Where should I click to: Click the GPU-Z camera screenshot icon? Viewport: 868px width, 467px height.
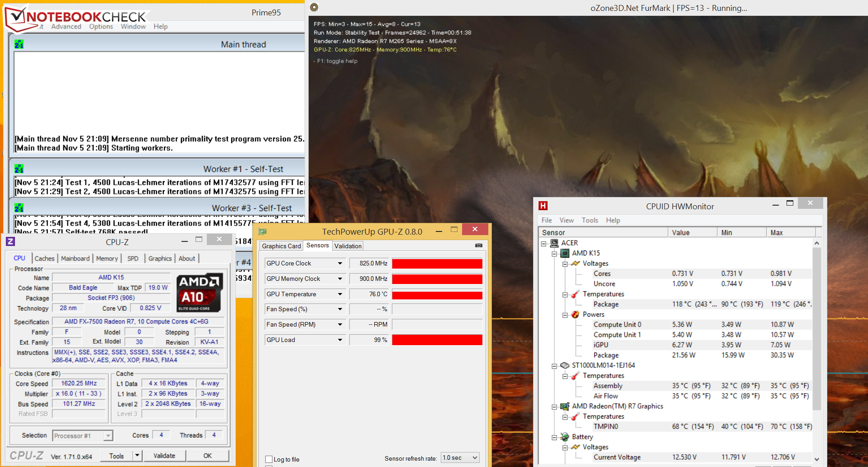click(x=479, y=246)
